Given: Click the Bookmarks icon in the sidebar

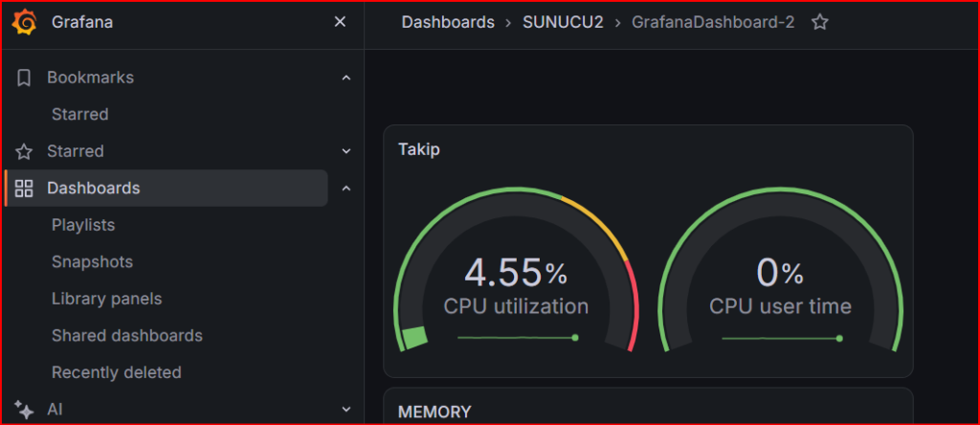Looking at the screenshot, I should click(x=24, y=78).
